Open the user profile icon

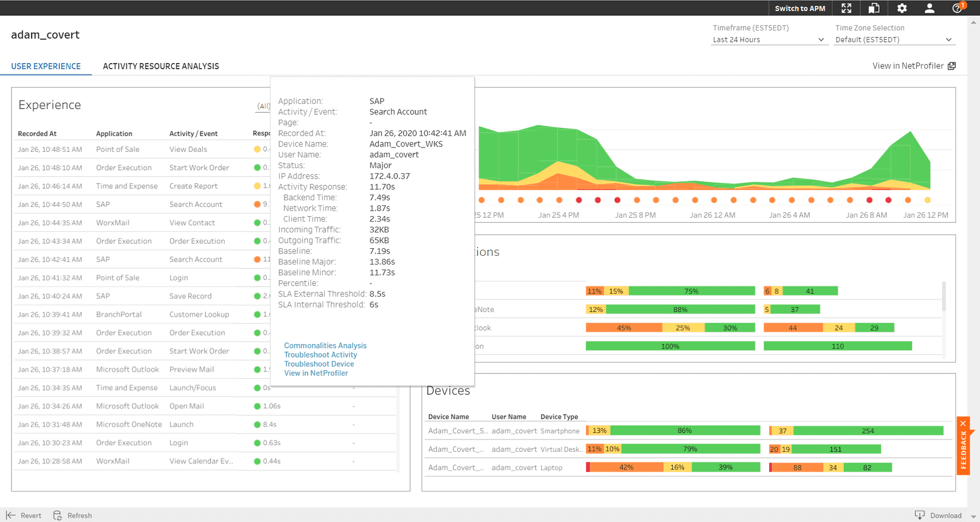(x=929, y=8)
